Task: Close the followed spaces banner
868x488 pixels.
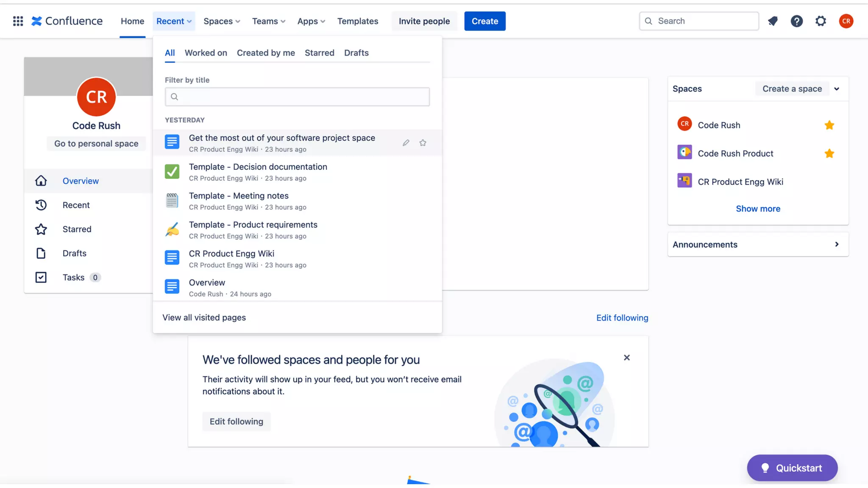Action: (626, 358)
